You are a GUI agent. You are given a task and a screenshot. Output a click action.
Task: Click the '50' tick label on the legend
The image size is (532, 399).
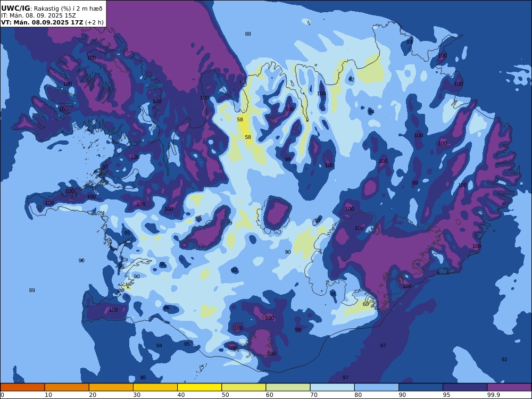[x=225, y=395]
